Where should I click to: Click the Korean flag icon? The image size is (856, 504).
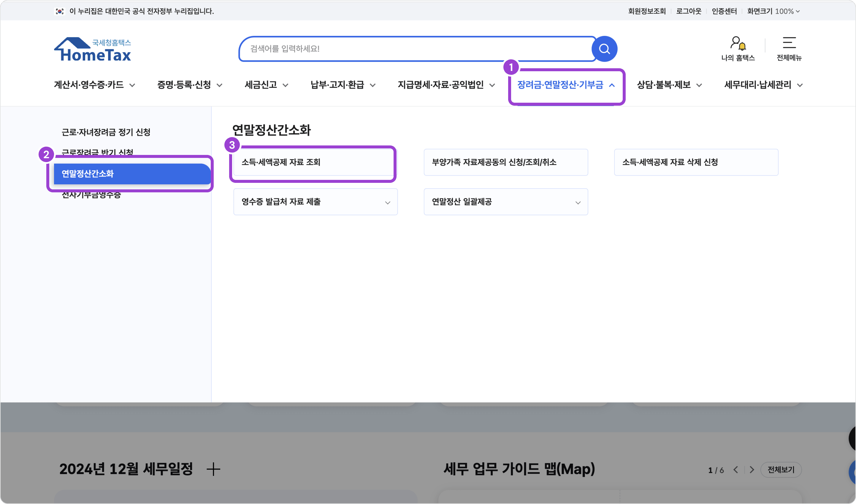tap(60, 11)
